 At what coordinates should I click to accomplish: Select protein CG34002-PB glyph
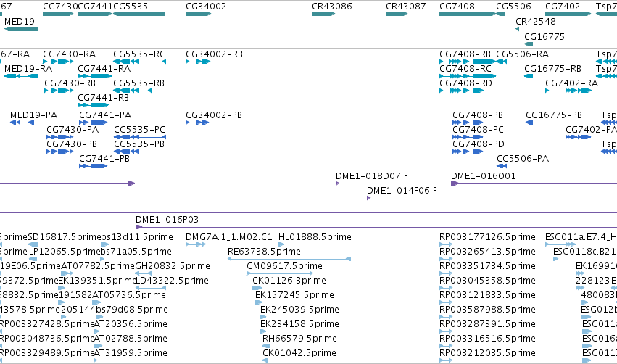(x=197, y=123)
